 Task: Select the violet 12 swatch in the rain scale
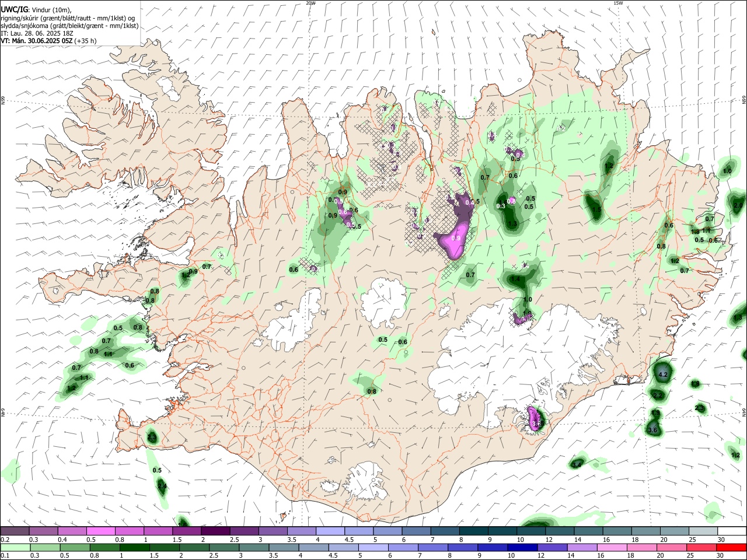[x=552, y=547]
